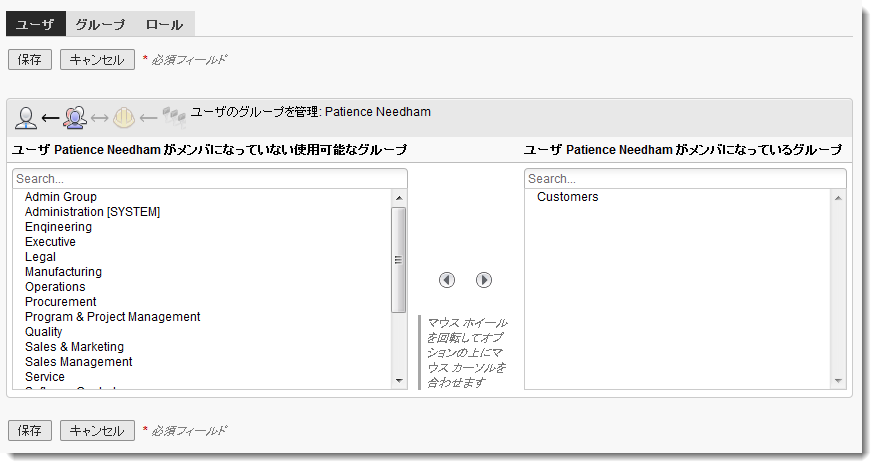
Task: Switch to the ユーザ tab
Action: click(x=36, y=24)
